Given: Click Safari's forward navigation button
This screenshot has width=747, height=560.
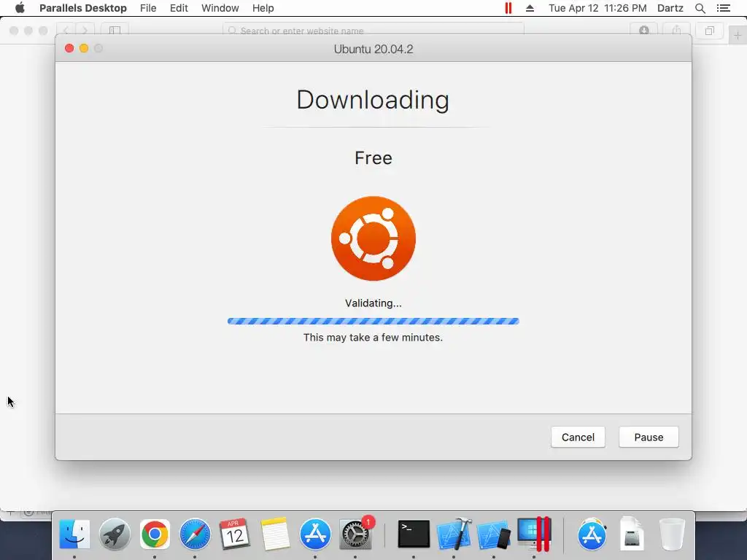Looking at the screenshot, I should click(x=85, y=31).
